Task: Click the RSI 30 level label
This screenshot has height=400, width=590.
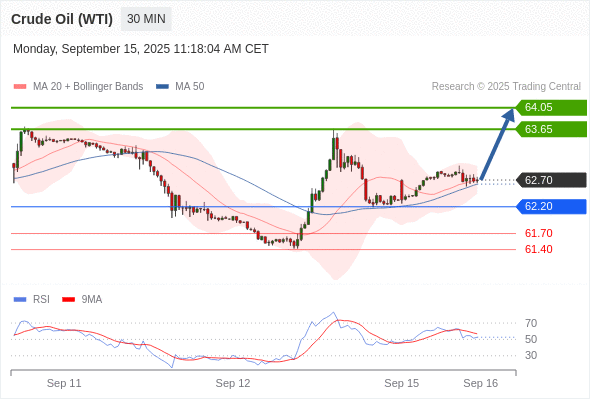Action: coord(531,355)
